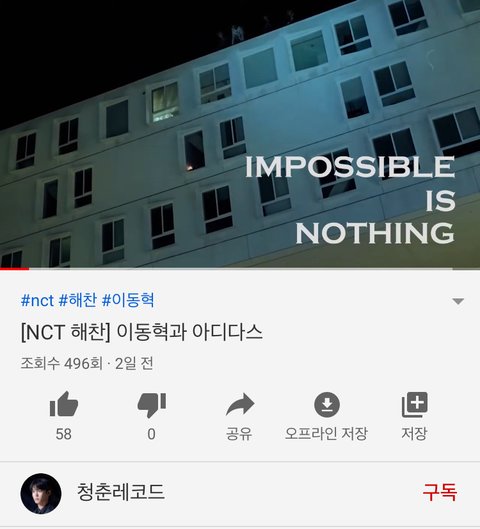
Task: Tap the save to playlist icon
Action: [414, 405]
